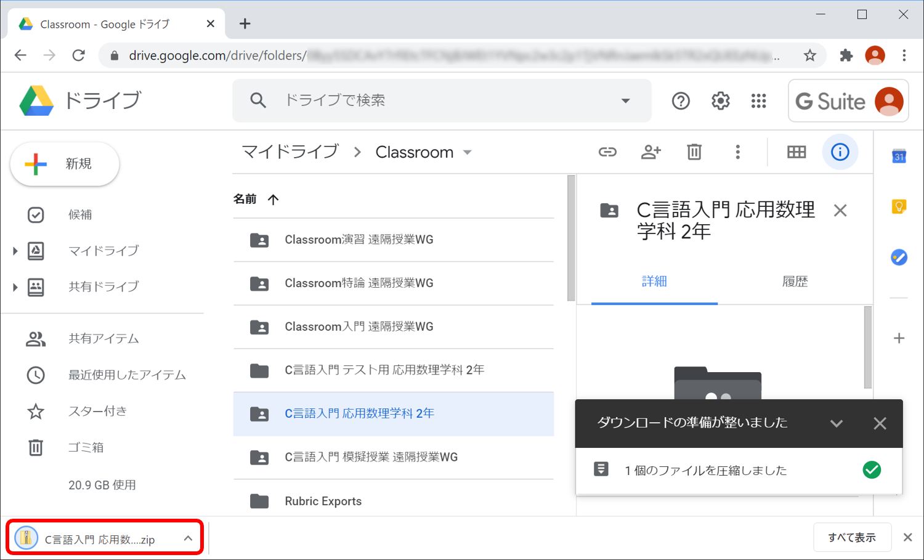
Task: Open the Google apps grid
Action: pos(758,101)
